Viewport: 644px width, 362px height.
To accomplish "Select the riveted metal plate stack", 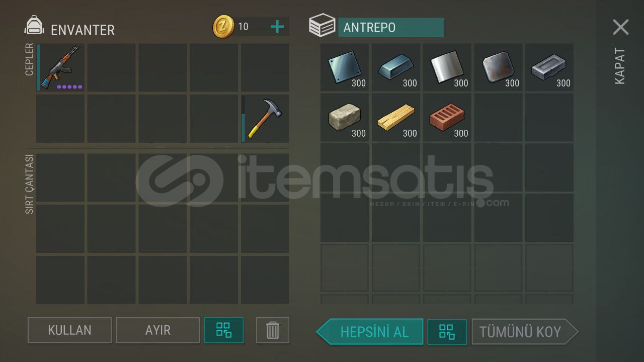I will (345, 67).
